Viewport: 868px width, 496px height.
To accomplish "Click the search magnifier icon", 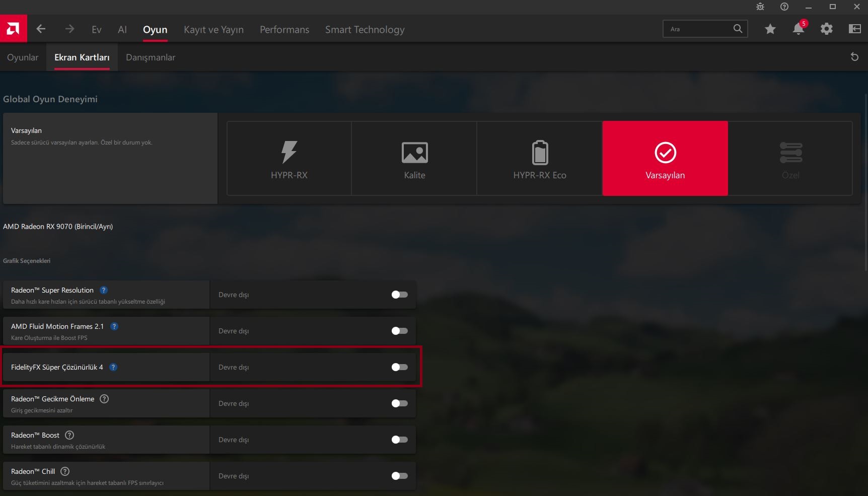I will click(738, 29).
